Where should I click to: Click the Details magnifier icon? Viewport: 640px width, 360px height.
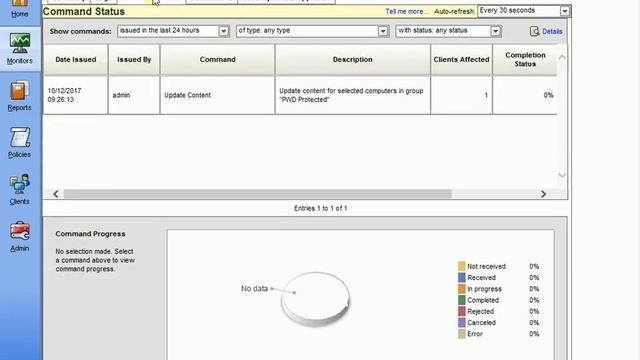pyautogui.click(x=534, y=31)
